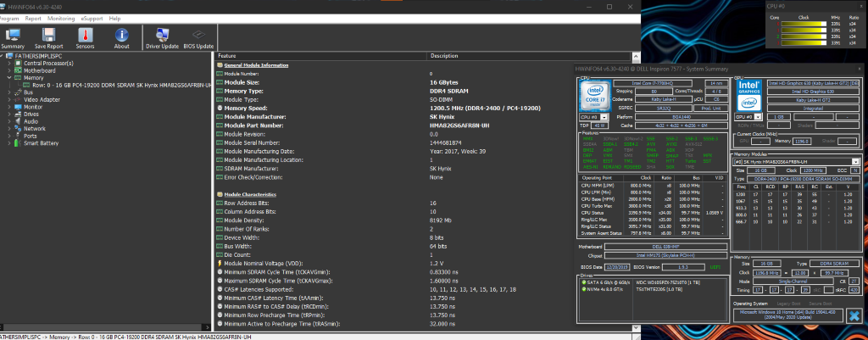Select the Module Part Number row

(x=422, y=125)
